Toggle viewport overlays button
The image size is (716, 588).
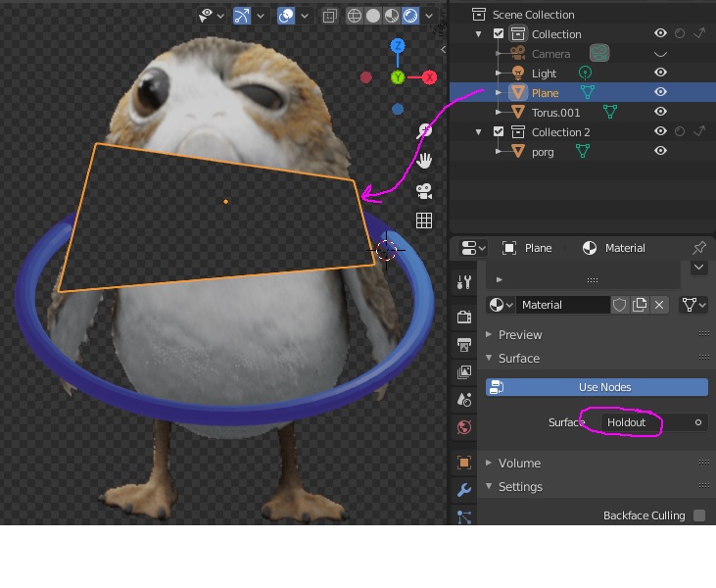pyautogui.click(x=286, y=16)
